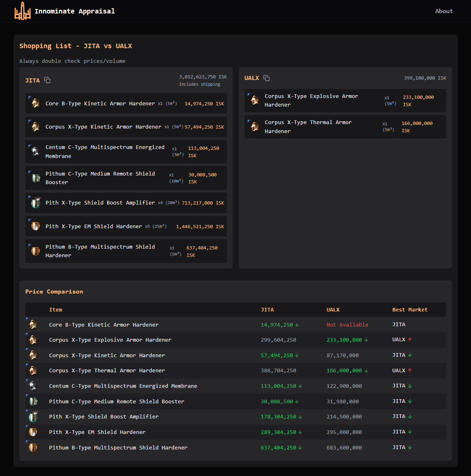Click price 1,446,521,250 ISK in JITA list

[200, 227]
